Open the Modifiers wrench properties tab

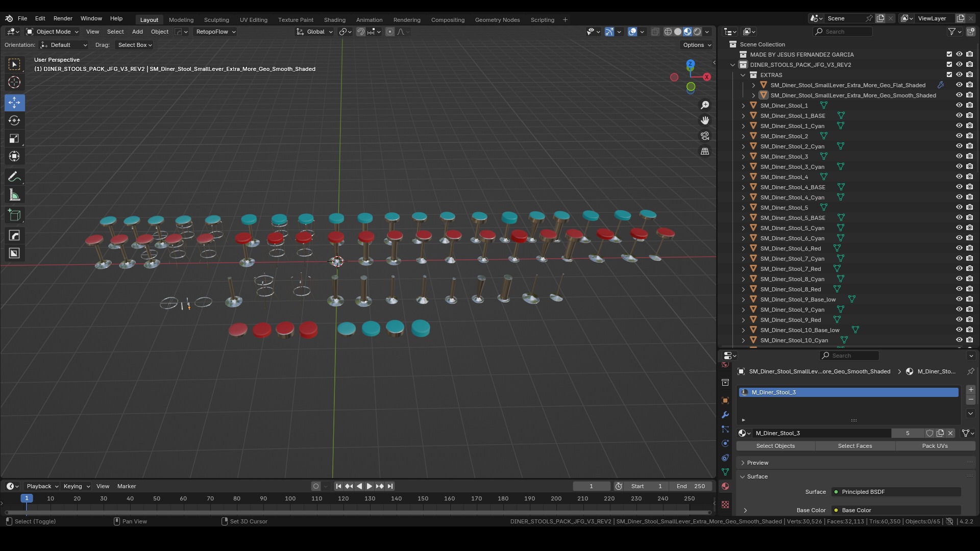[725, 415]
